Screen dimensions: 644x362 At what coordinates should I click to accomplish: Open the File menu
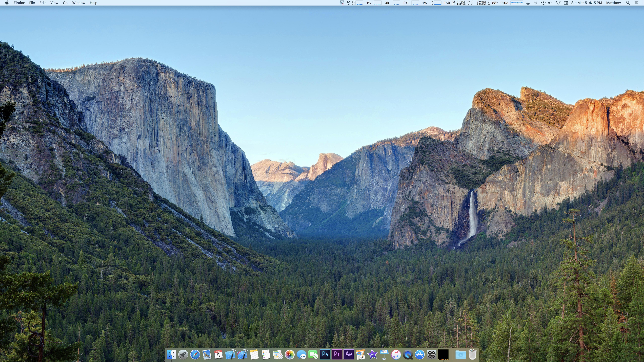32,3
